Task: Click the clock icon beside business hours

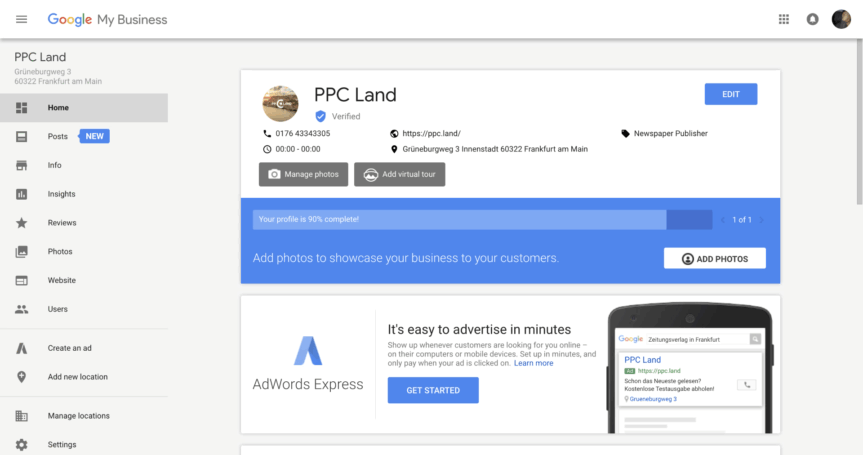Action: pyautogui.click(x=267, y=149)
